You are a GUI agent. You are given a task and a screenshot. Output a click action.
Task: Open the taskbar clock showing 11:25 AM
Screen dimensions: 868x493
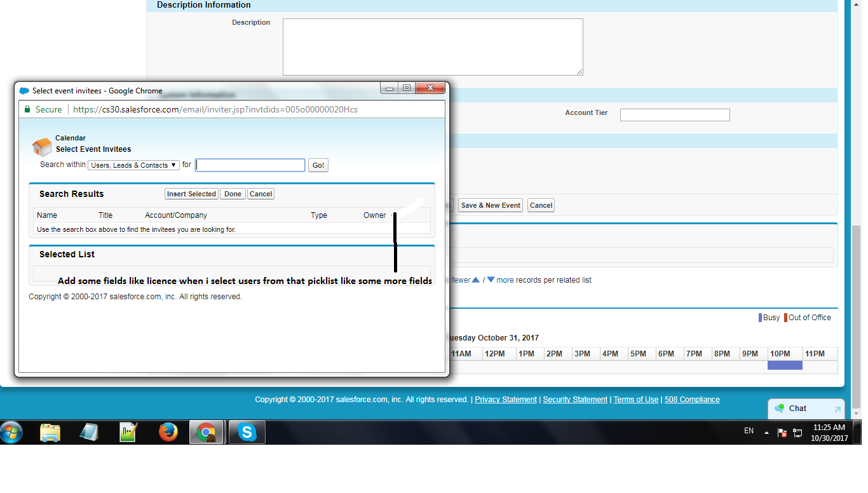829,433
